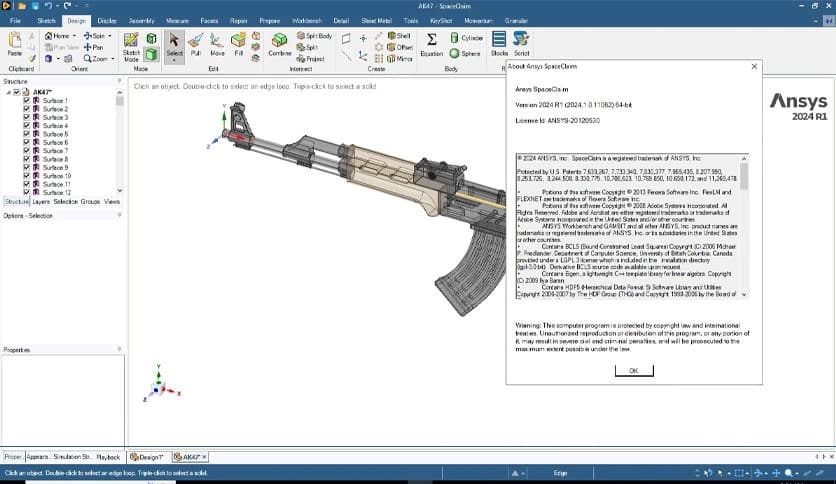
Task: Open the File menu
Action: coord(15,21)
